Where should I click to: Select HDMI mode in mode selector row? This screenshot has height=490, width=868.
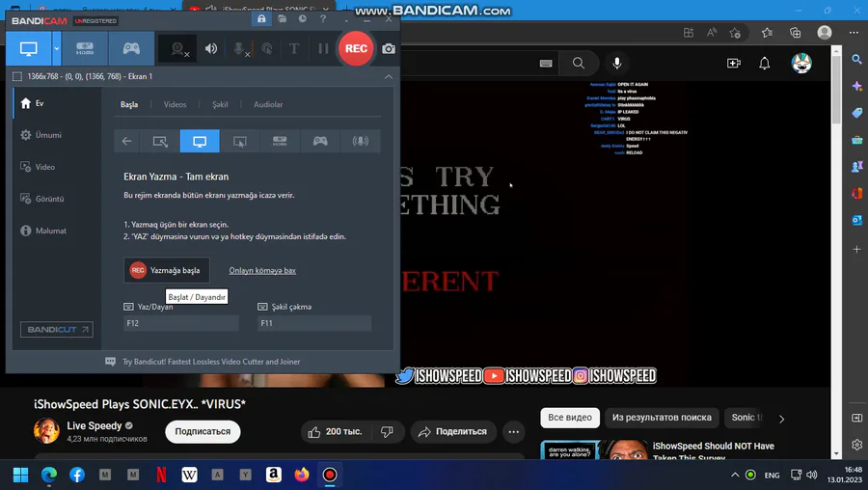click(280, 141)
